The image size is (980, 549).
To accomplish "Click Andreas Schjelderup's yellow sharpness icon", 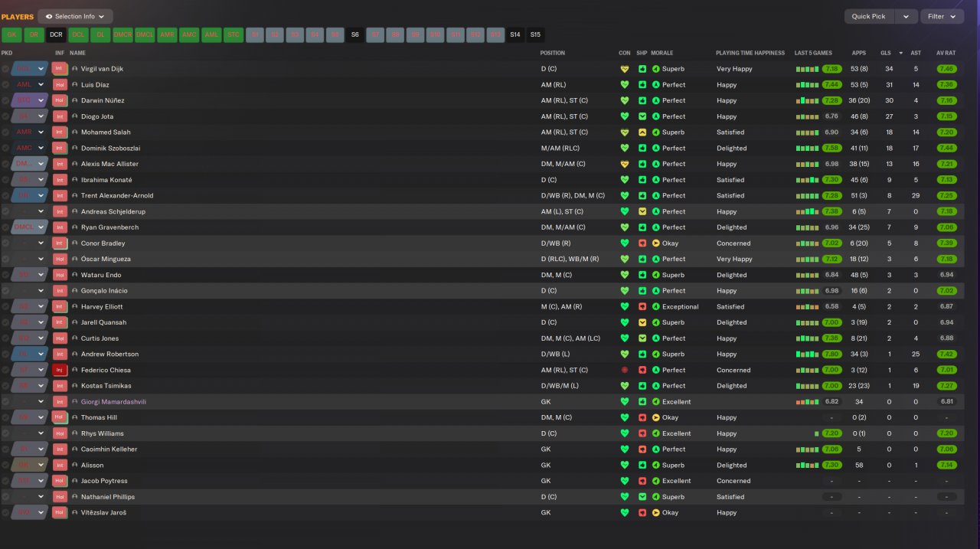I will tap(642, 211).
